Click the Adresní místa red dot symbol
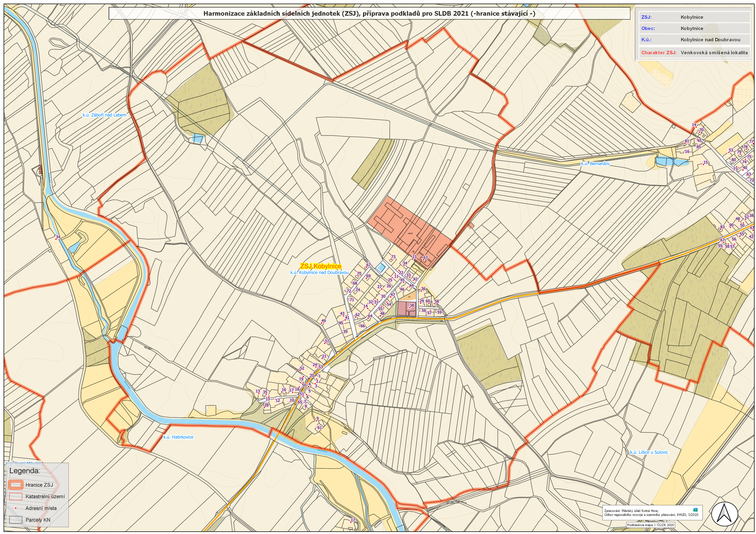The image size is (756, 534). click(x=16, y=508)
